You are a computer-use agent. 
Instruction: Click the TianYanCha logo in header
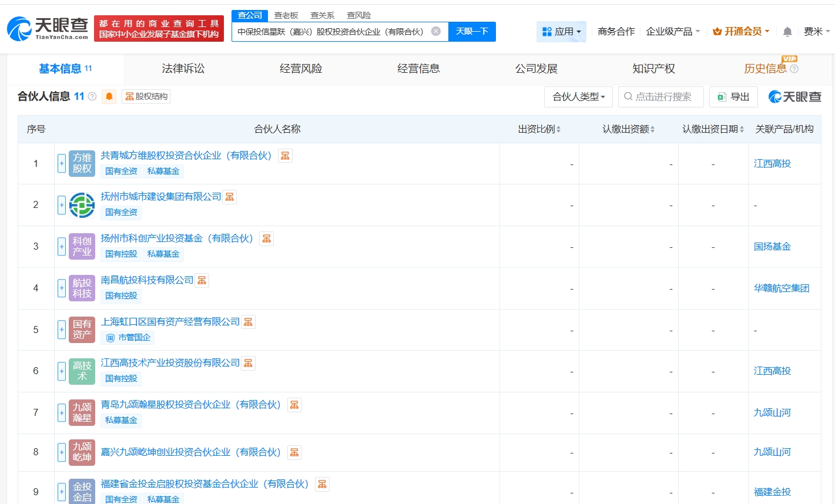[x=48, y=28]
